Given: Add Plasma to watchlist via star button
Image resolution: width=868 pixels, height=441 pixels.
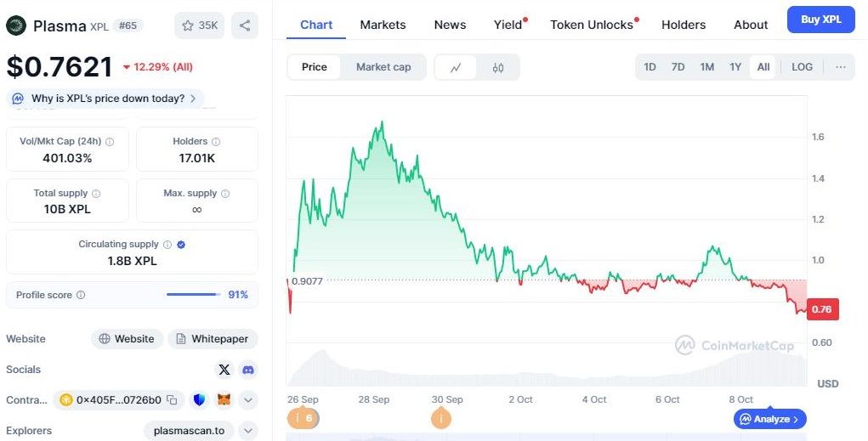Looking at the screenshot, I should coord(200,25).
